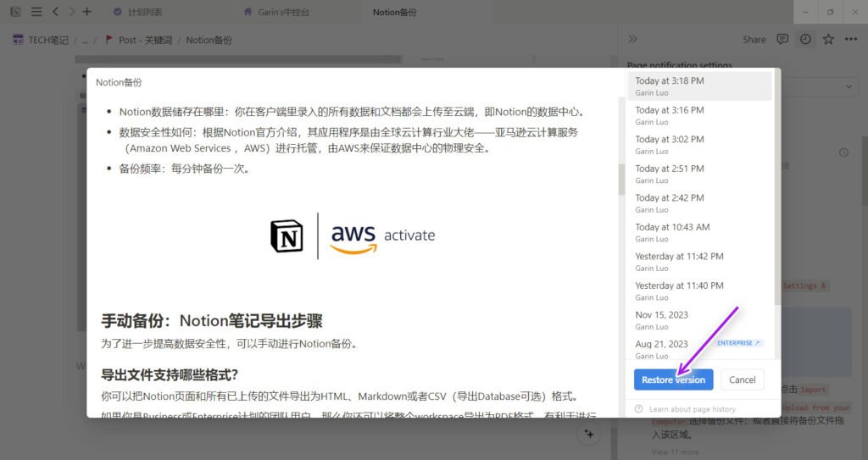This screenshot has height=460, width=868.
Task: Click the ENTERPRISE upgrade badge
Action: pos(738,343)
